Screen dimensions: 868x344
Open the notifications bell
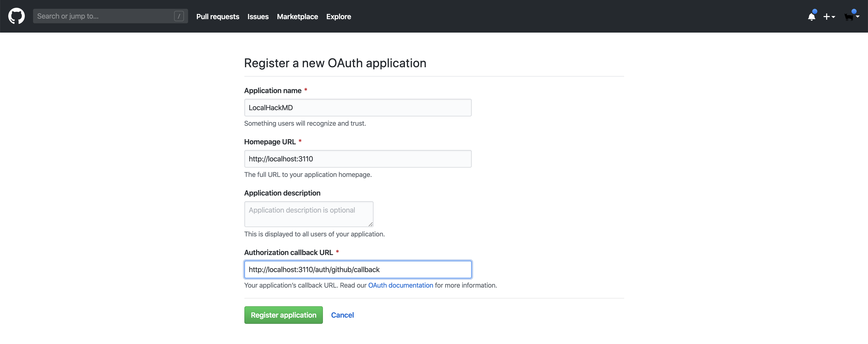(811, 16)
